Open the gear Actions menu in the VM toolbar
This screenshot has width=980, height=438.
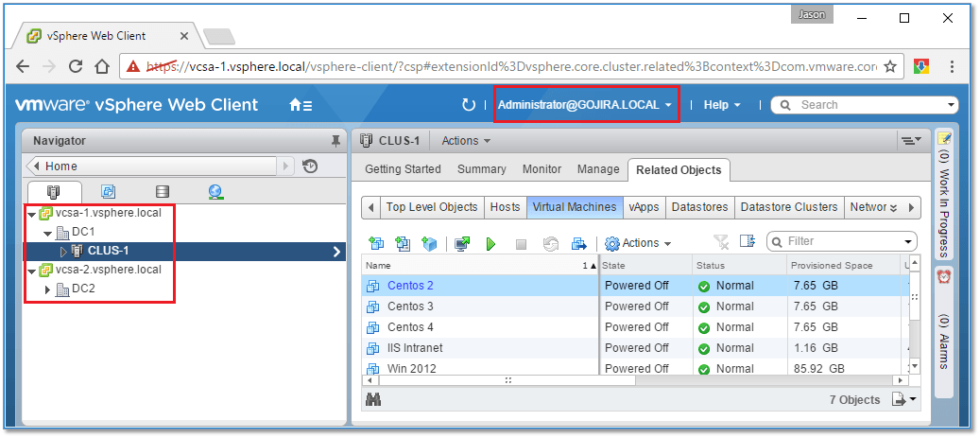click(x=638, y=243)
